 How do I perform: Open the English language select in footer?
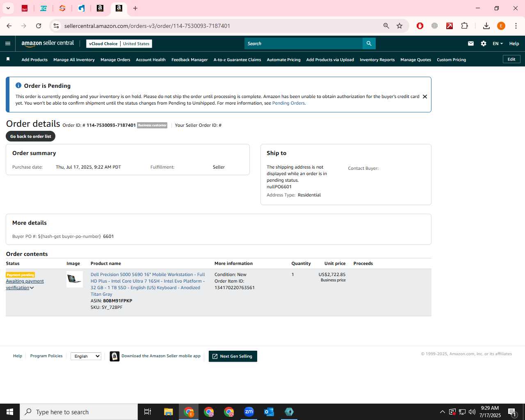pos(86,356)
